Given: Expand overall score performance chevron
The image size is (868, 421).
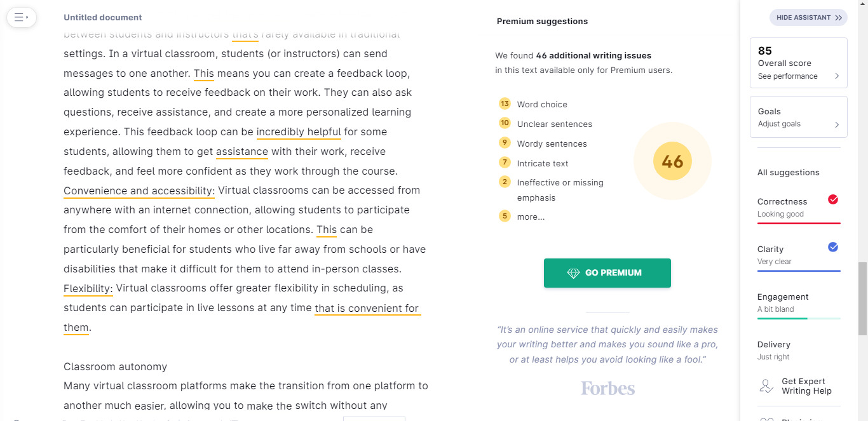Looking at the screenshot, I should [x=836, y=76].
